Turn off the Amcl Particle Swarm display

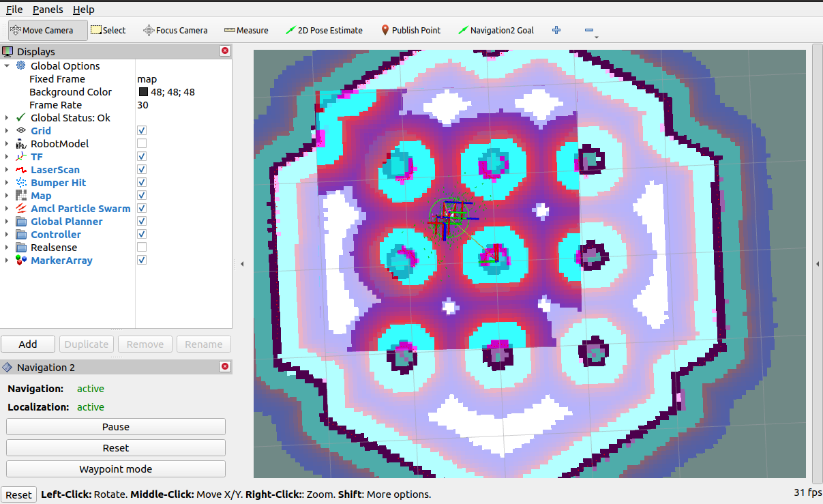click(x=141, y=208)
